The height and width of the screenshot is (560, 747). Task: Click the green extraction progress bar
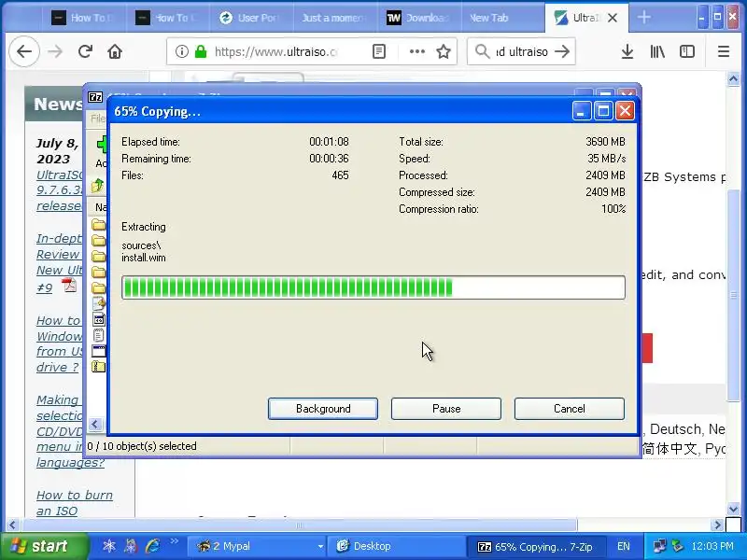tap(373, 287)
